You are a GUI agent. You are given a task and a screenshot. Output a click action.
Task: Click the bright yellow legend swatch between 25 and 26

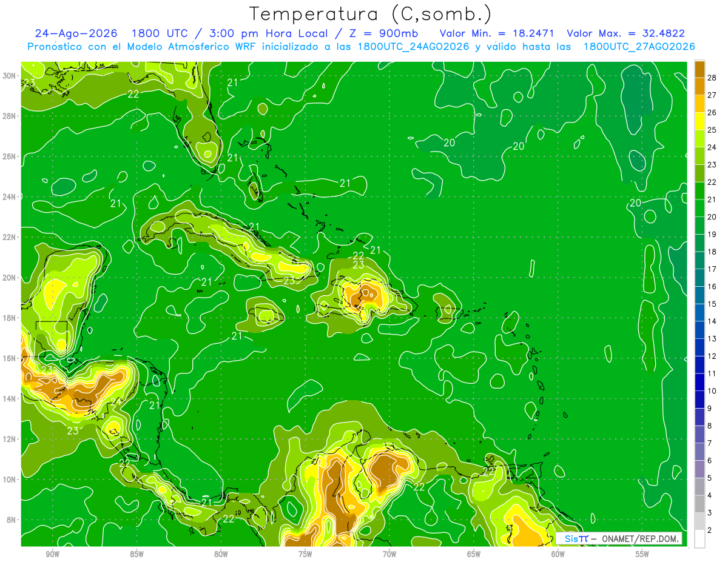(699, 121)
